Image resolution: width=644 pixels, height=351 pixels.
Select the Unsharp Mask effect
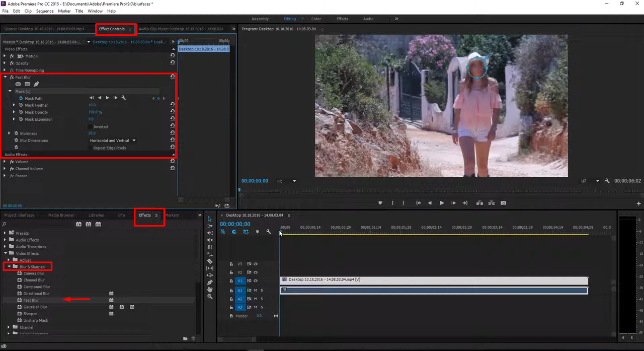(x=36, y=320)
